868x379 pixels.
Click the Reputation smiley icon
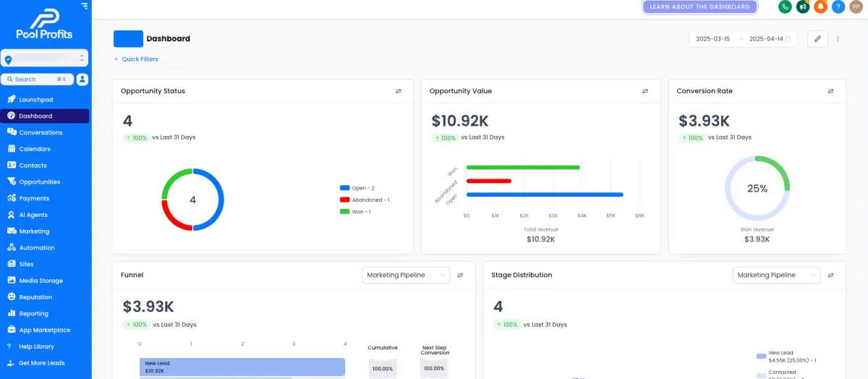click(12, 297)
